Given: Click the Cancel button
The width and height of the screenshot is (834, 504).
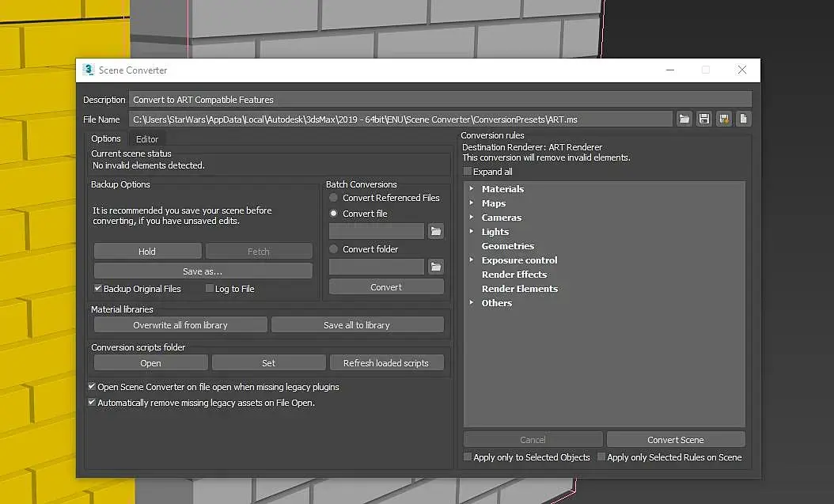Looking at the screenshot, I should click(533, 440).
